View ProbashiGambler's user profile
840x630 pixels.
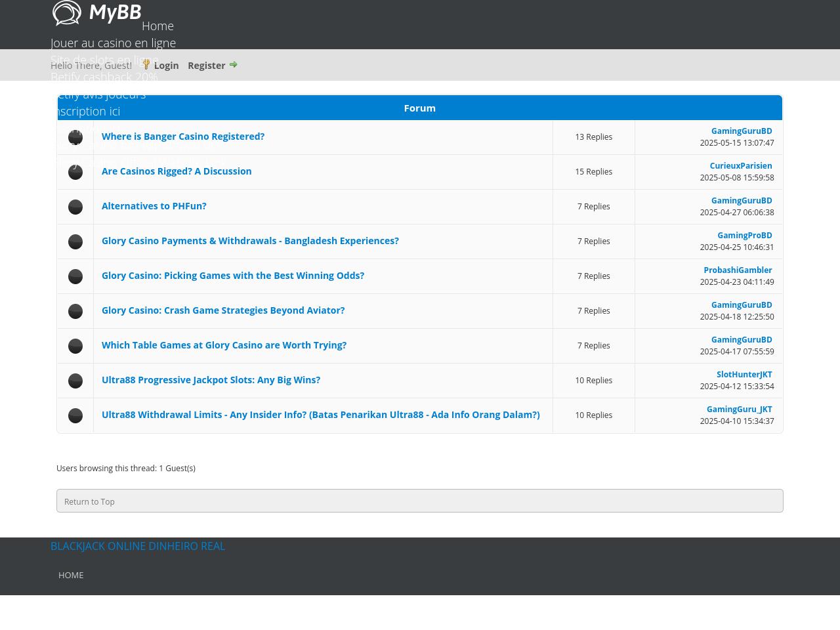point(738,270)
